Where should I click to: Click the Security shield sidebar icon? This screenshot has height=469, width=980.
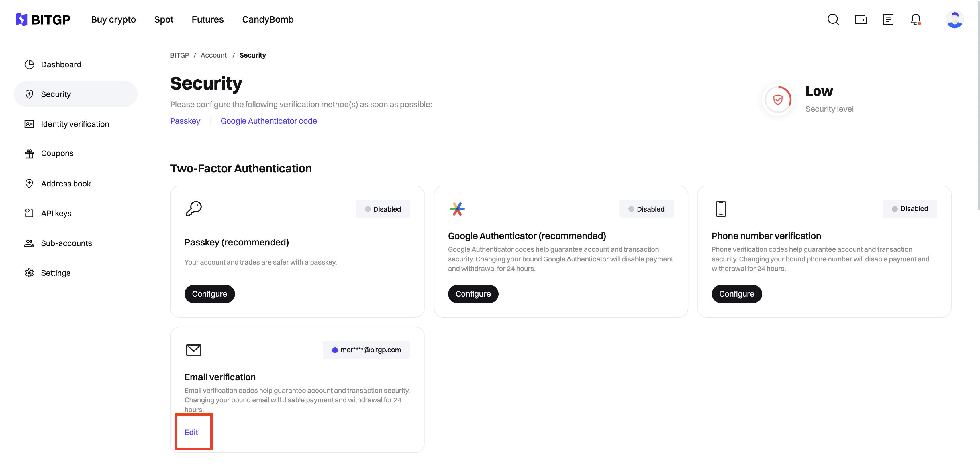pyautogui.click(x=29, y=94)
